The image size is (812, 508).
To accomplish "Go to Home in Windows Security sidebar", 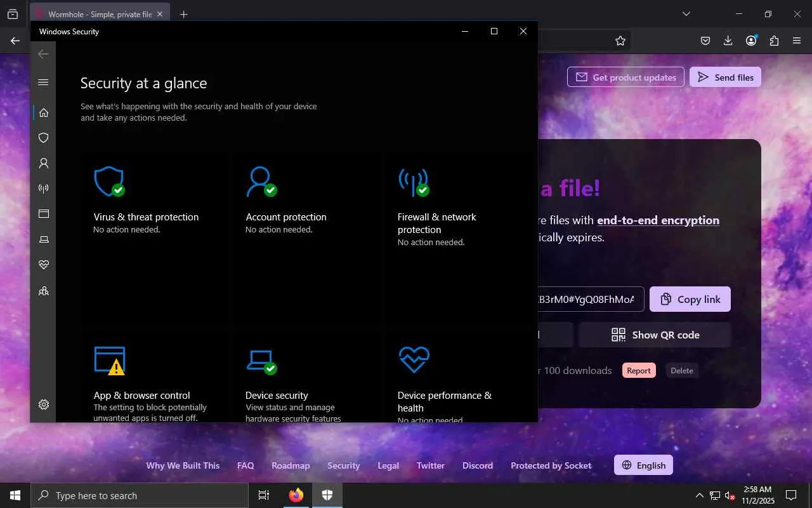I will [43, 112].
